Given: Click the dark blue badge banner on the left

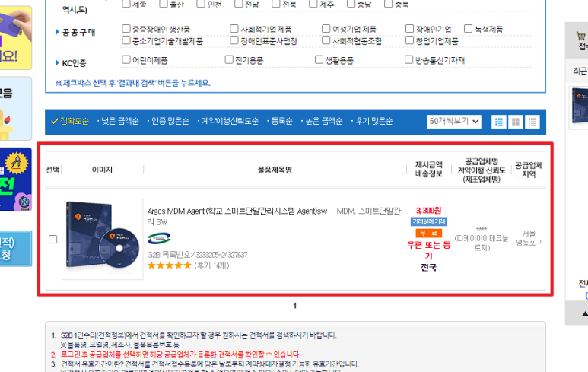Looking at the screenshot, I should click(x=15, y=180).
